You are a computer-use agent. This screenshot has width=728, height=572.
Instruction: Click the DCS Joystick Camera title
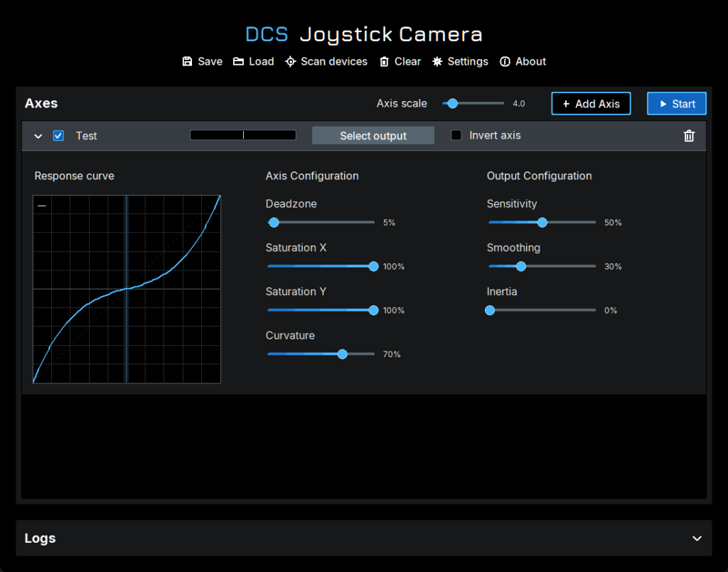pyautogui.click(x=363, y=34)
